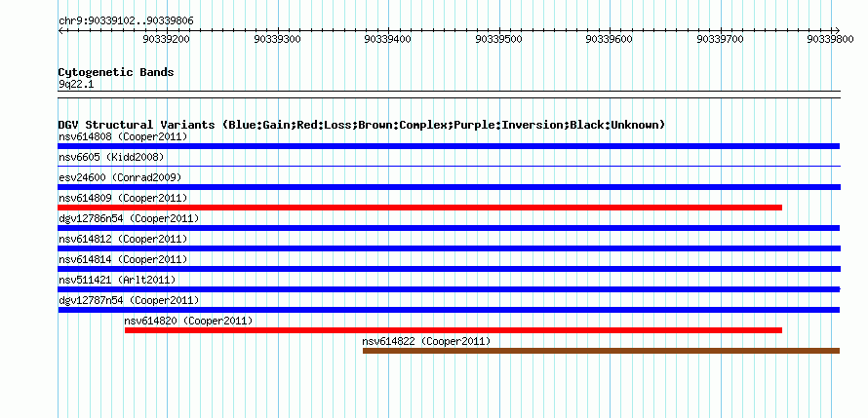This screenshot has height=418, width=868.
Task: Click the Cytogenetic Bands track title
Action: (x=116, y=72)
